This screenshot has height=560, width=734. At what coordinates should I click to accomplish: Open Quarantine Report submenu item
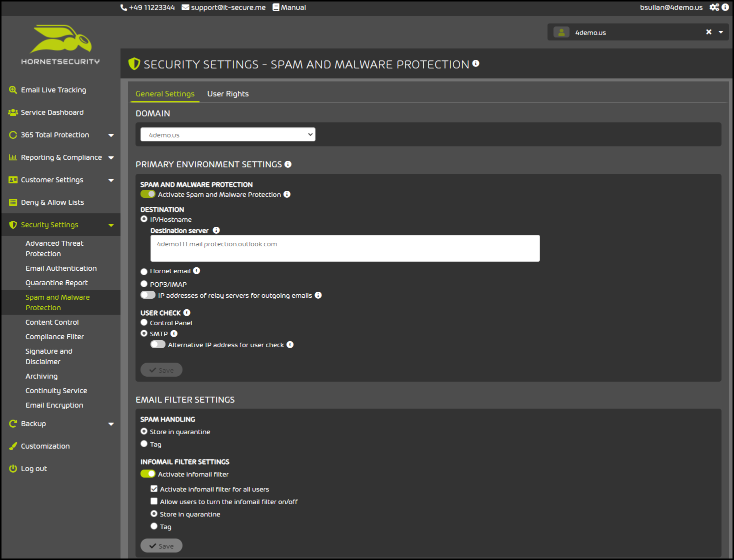coord(56,283)
